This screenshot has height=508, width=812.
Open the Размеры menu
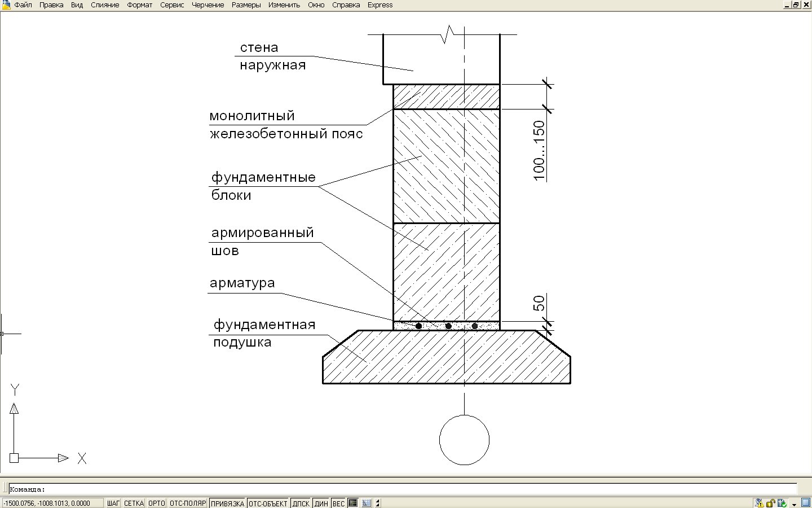pos(246,5)
